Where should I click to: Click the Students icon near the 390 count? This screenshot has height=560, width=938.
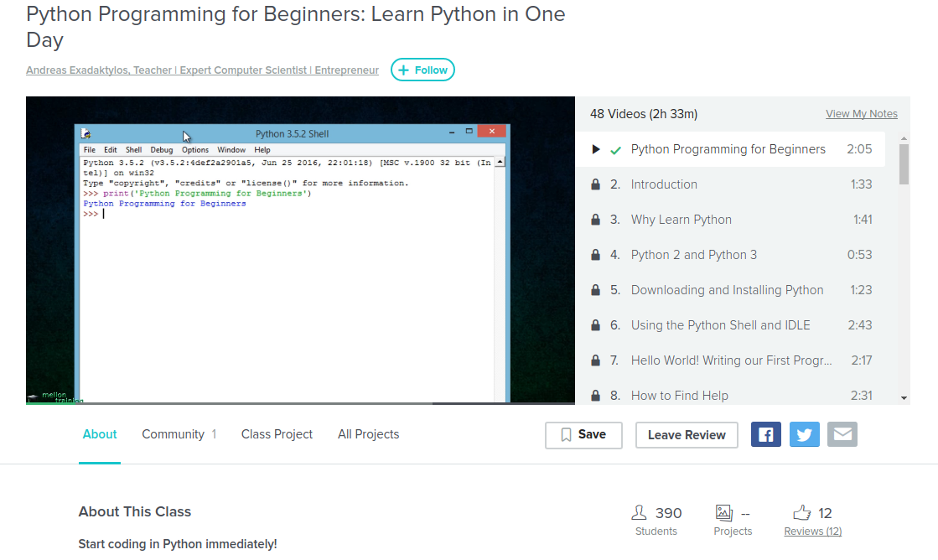(x=638, y=512)
